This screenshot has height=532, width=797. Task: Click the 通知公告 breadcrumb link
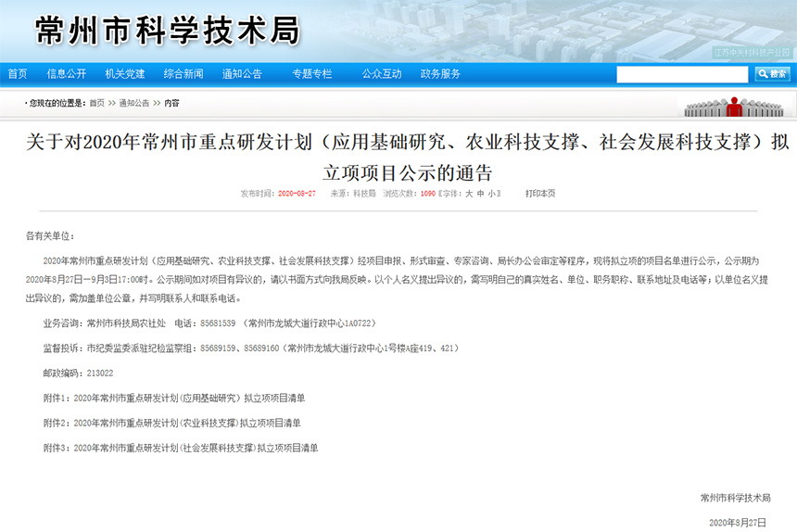(x=133, y=103)
